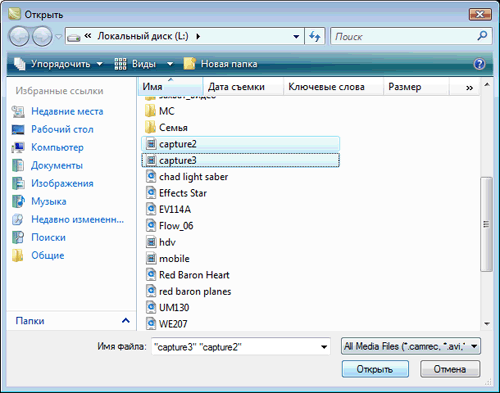Create a folder with Новая папка

(221, 64)
